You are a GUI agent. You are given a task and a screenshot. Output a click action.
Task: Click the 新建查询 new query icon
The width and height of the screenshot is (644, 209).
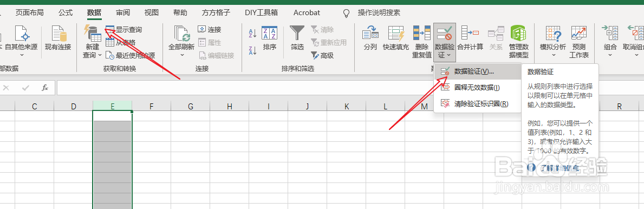[x=93, y=33]
